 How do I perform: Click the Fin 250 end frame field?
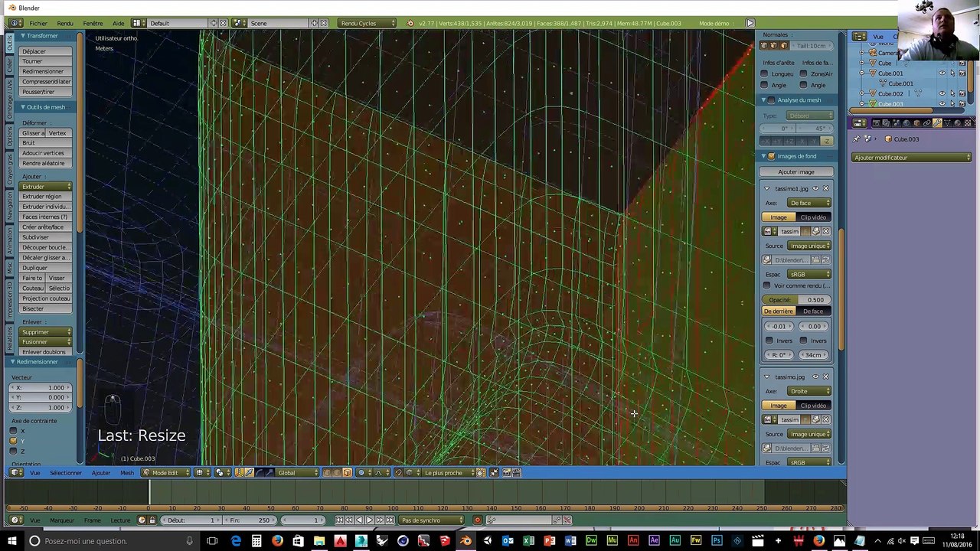250,520
